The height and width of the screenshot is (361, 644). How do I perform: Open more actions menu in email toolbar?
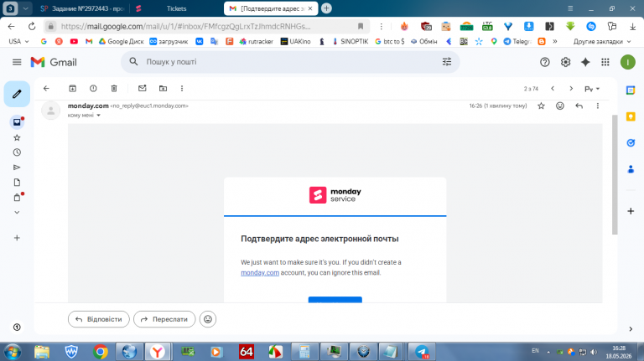[x=182, y=88]
